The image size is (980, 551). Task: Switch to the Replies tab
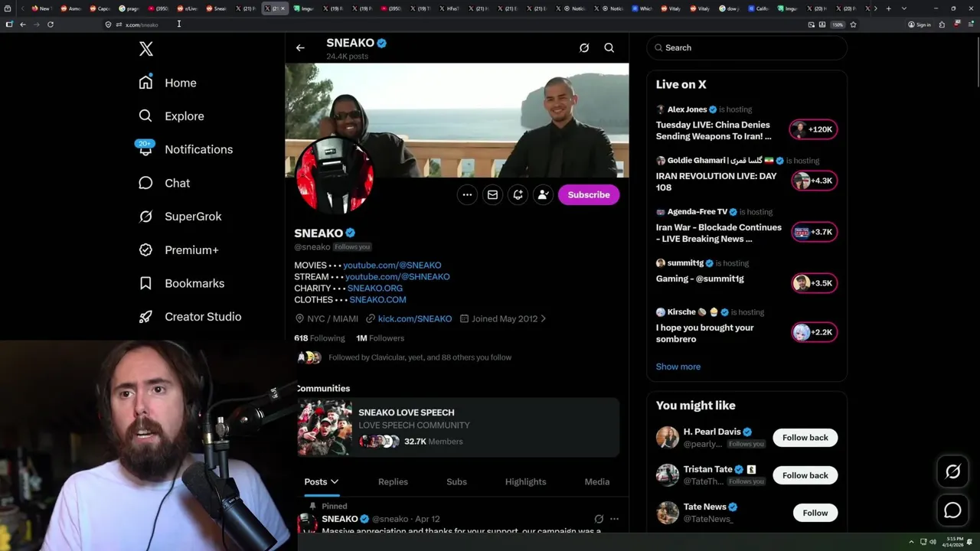(393, 481)
